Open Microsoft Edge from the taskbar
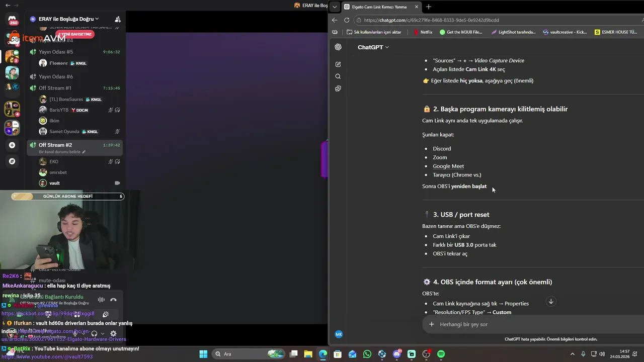The height and width of the screenshot is (362, 644). tap(323, 354)
